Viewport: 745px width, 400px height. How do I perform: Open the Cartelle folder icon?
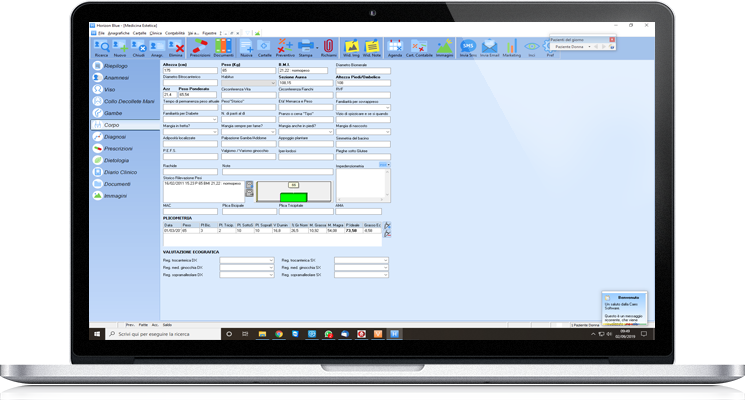264,48
